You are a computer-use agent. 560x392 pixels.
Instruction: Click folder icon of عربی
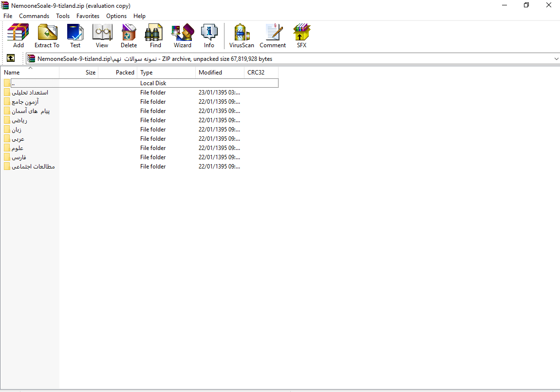pyautogui.click(x=7, y=138)
